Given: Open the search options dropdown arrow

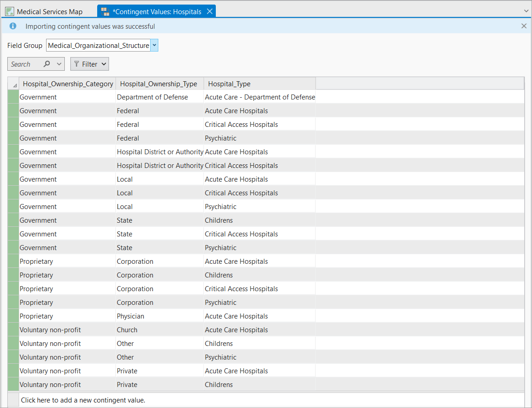Looking at the screenshot, I should coord(59,64).
